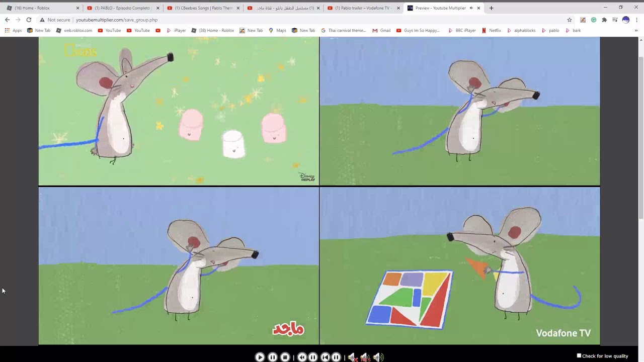Click the skip-to-start playback button
Image resolution: width=644 pixels, height=362 pixels.
[x=325, y=357]
